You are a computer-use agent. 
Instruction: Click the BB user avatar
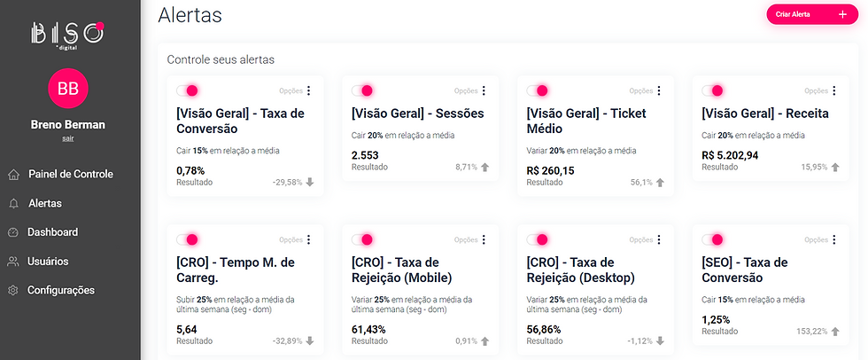[x=68, y=89]
